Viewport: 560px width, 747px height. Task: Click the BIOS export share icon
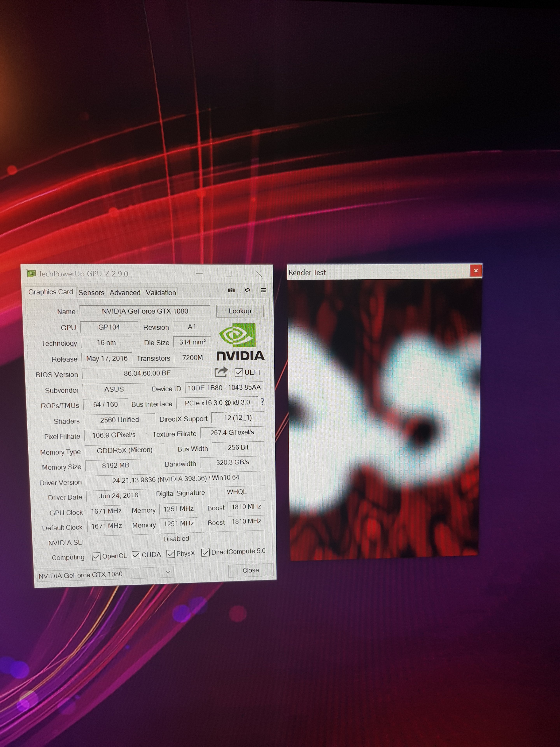tap(221, 372)
